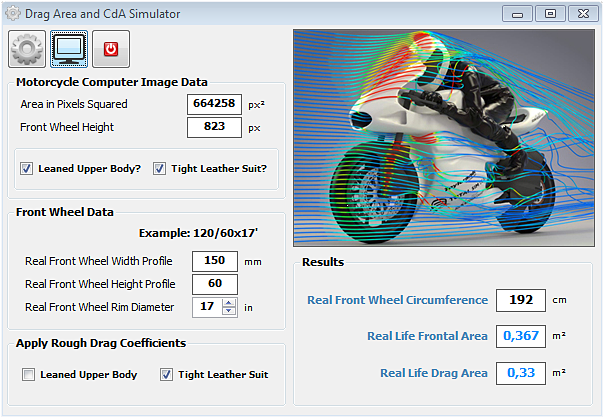The height and width of the screenshot is (418, 604).
Task: Click Real Front Wheel Width Profile field
Action: 215,261
